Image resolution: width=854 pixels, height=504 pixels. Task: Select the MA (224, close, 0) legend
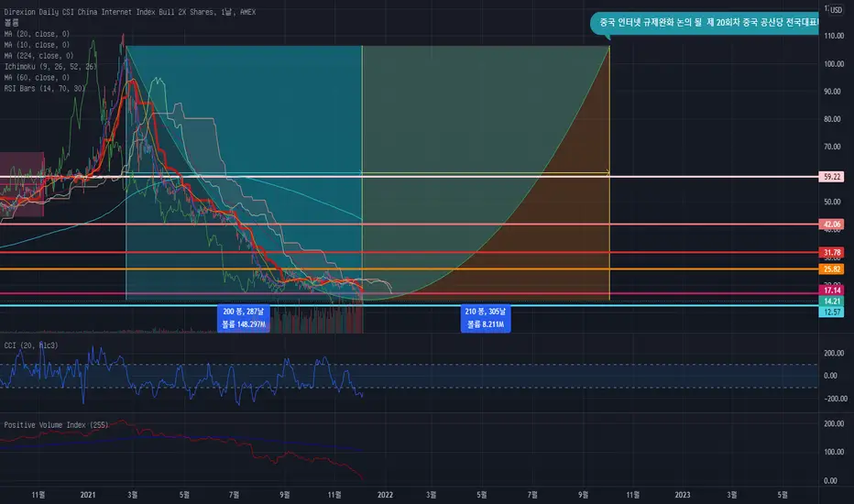point(38,56)
